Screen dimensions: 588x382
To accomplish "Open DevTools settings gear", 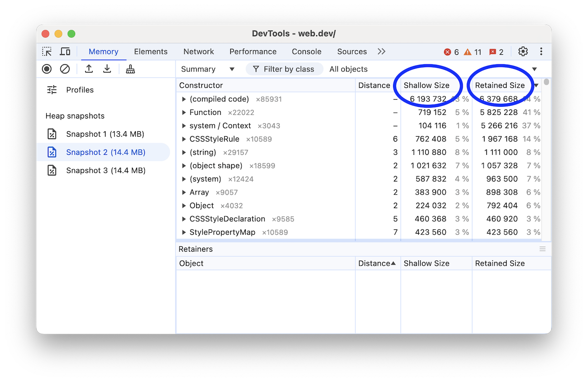I will (523, 51).
